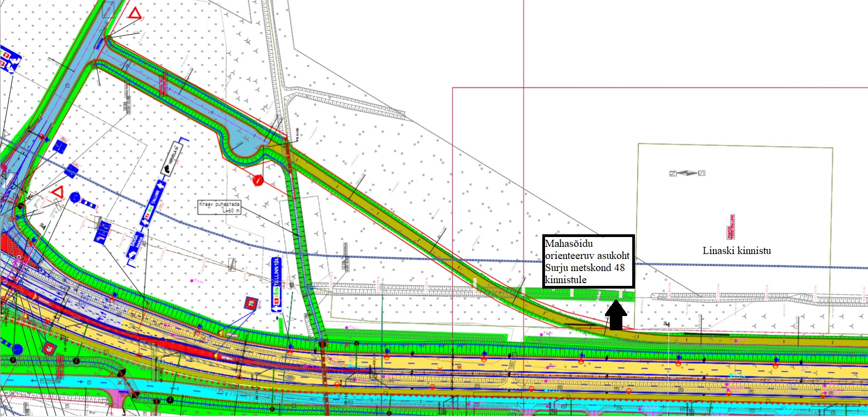Click the Linaski kinnistu label

pos(736,251)
